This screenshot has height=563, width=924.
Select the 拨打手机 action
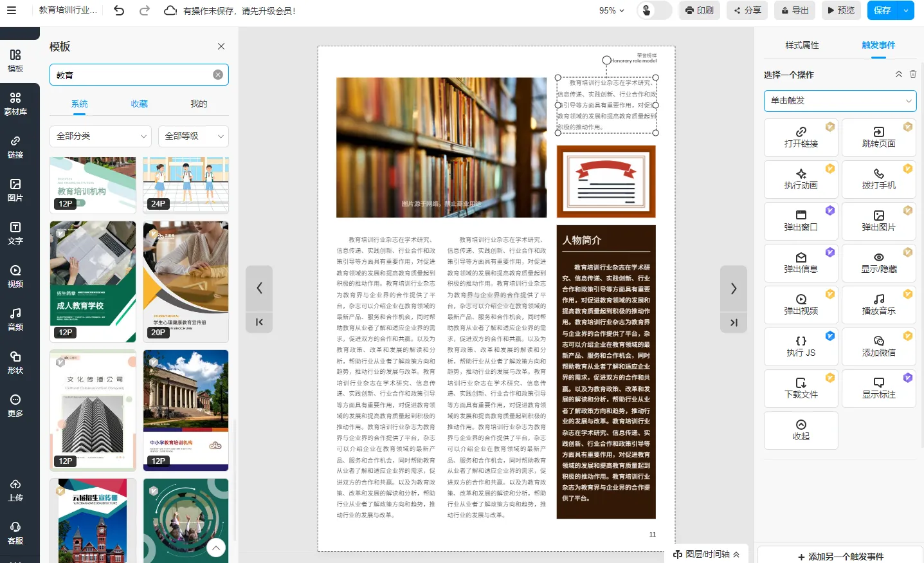coord(879,180)
